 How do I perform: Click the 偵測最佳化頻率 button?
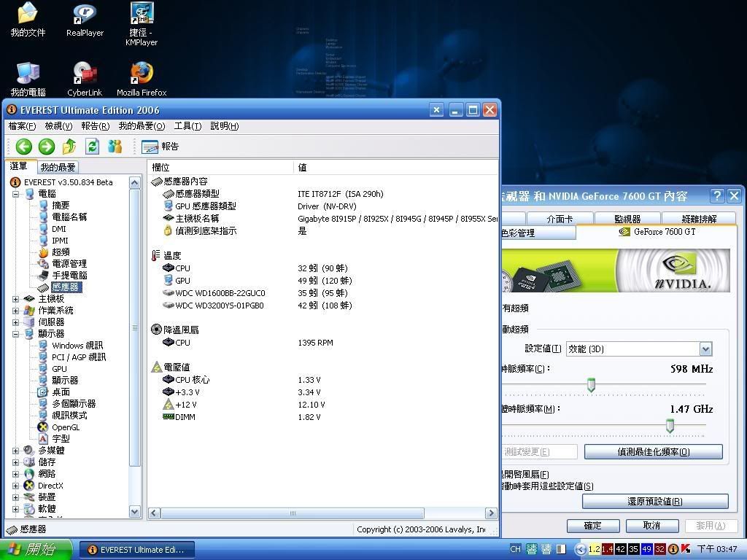(653, 452)
